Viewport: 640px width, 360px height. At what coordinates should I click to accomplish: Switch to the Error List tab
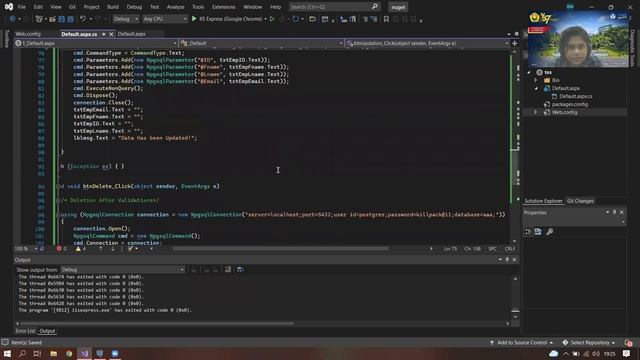coord(25,331)
